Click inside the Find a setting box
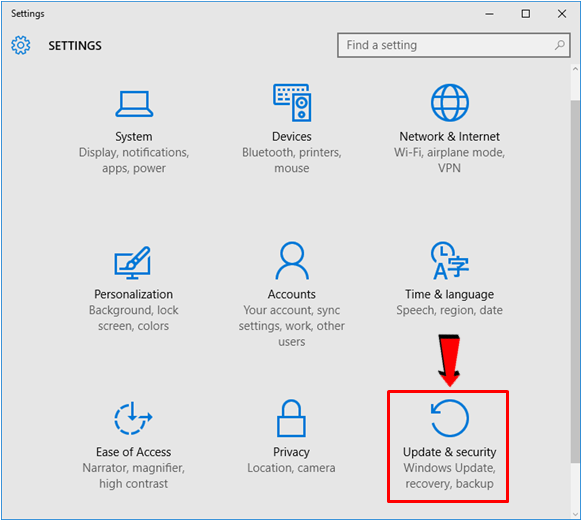The height and width of the screenshot is (520, 581). (454, 45)
